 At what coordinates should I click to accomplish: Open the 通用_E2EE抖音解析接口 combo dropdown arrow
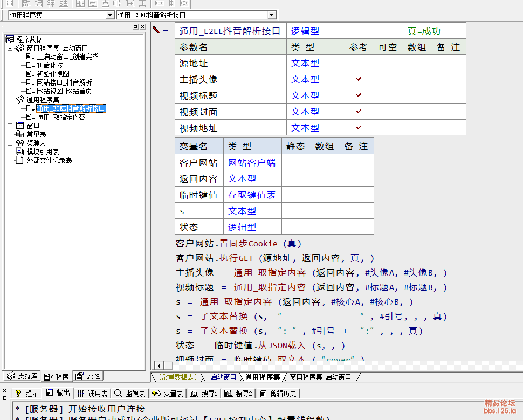(x=272, y=15)
